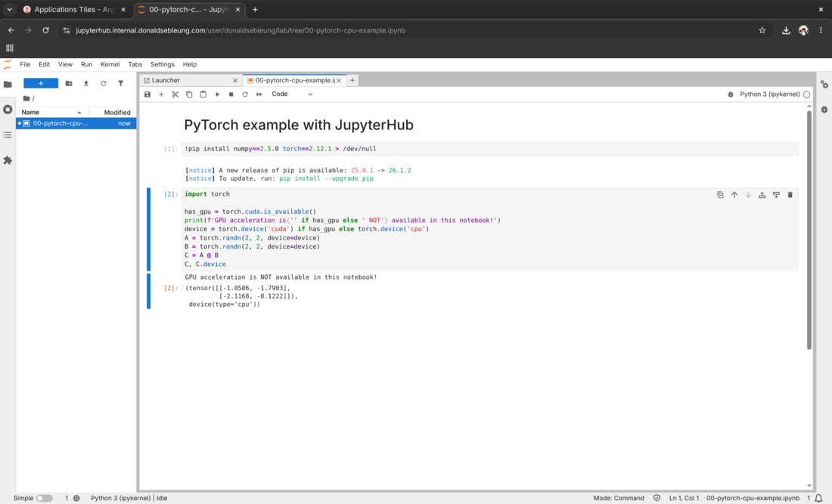Open the Edit menu
This screenshot has width=832, height=504.
click(44, 65)
